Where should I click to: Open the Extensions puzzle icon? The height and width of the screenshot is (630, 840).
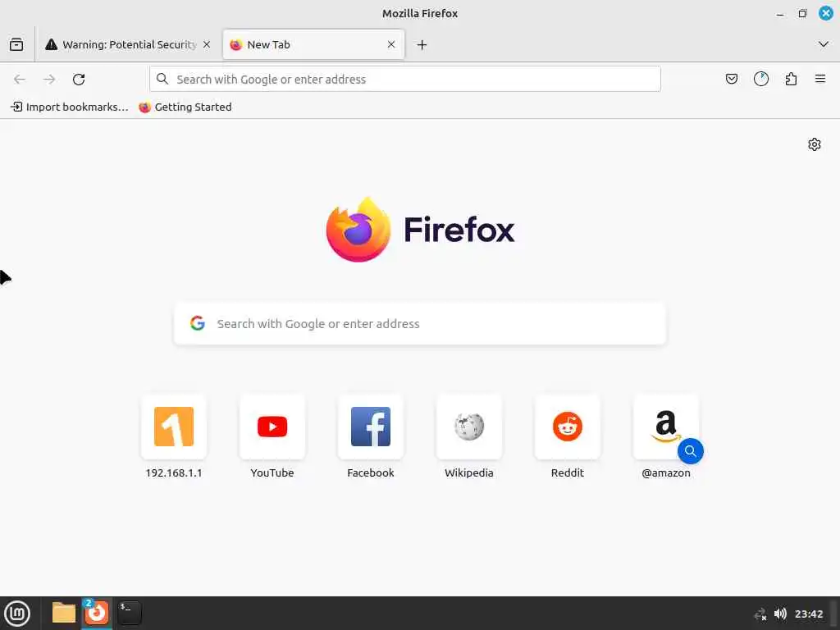(x=791, y=80)
